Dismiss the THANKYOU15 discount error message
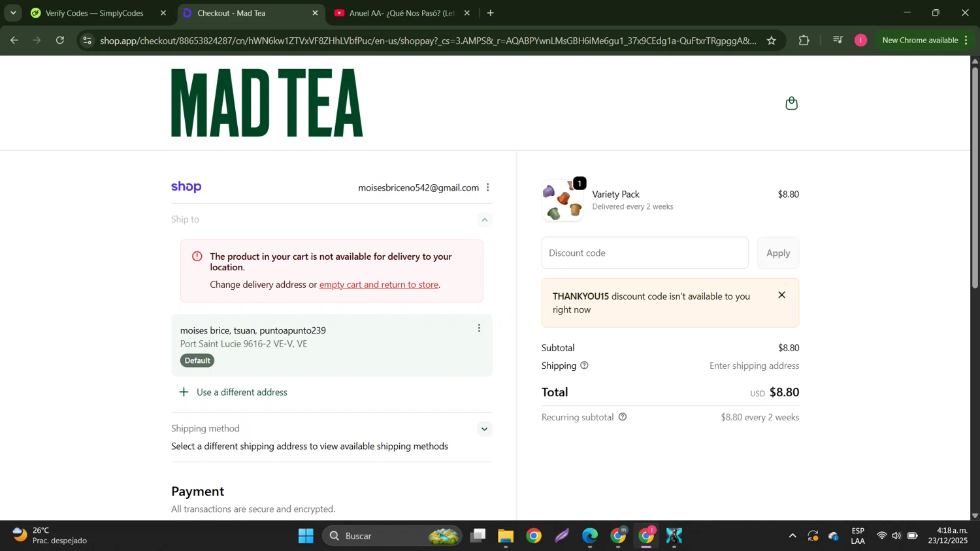 781,295
